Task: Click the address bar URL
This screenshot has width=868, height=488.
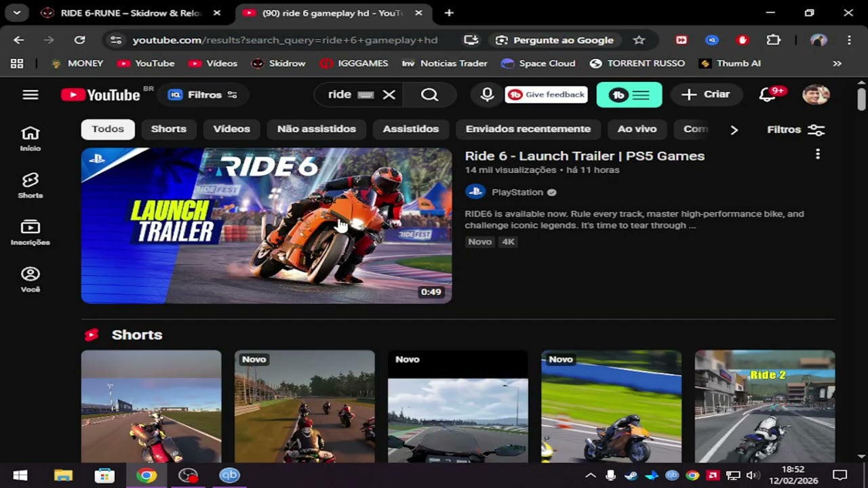Action: click(285, 40)
